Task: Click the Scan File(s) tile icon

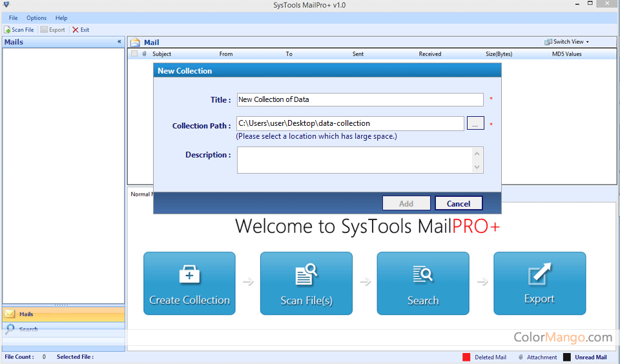Action: [x=306, y=276]
